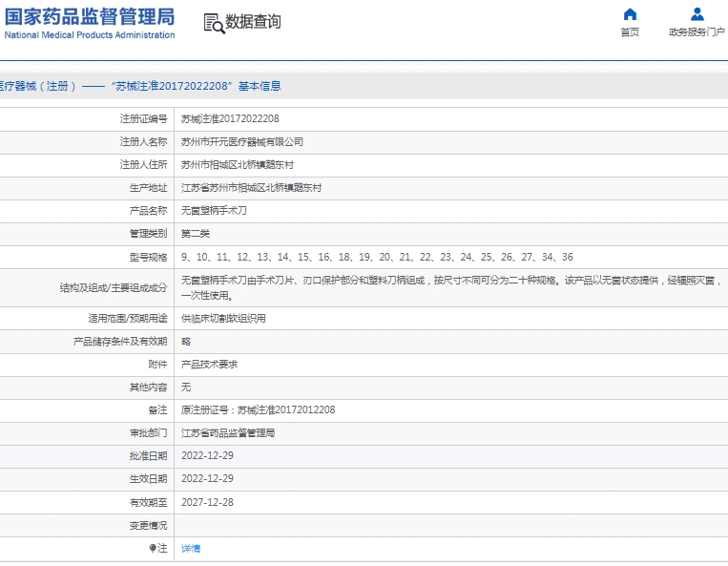Click registration number 苏械注准20172022208 value

[x=230, y=119]
